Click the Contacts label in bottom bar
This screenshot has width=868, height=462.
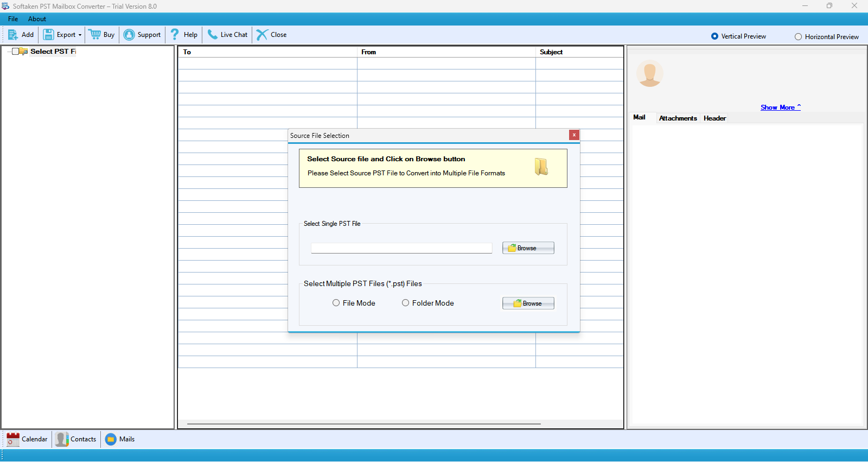tap(84, 439)
